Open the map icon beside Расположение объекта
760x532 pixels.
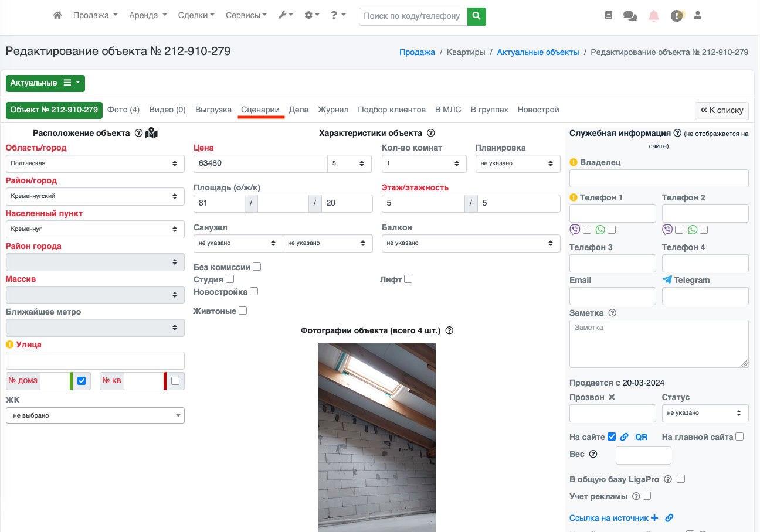151,133
